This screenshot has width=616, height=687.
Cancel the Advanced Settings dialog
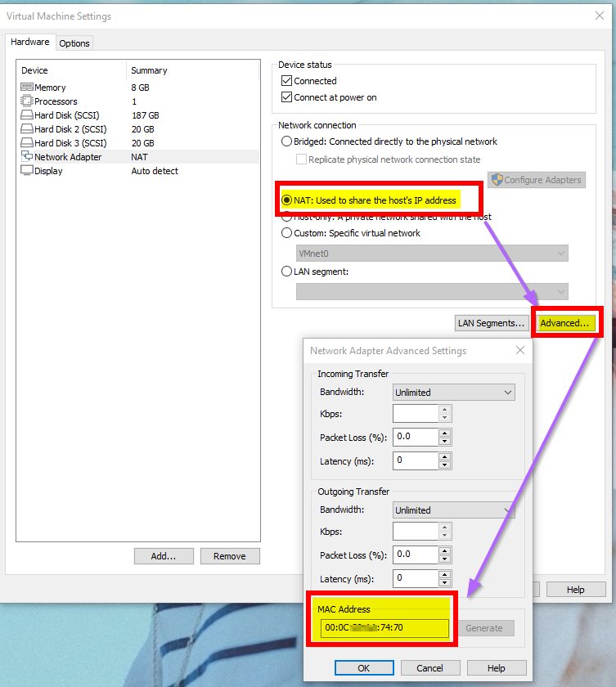pos(430,667)
